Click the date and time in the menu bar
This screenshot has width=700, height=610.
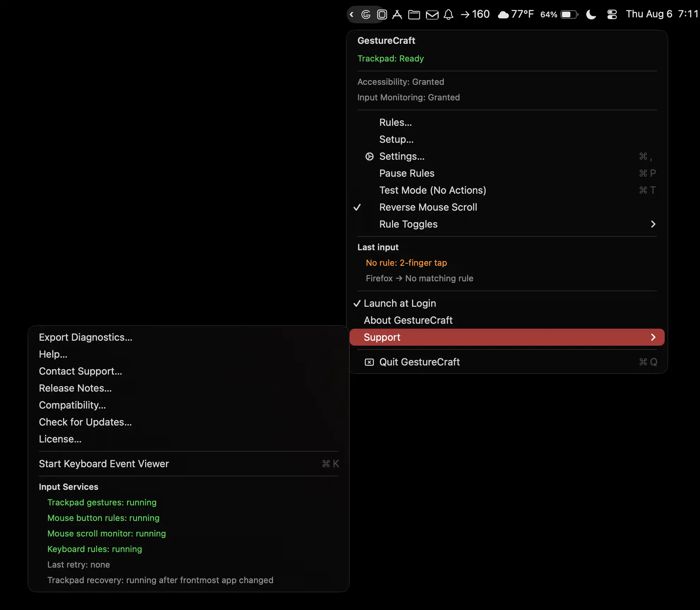tap(663, 14)
